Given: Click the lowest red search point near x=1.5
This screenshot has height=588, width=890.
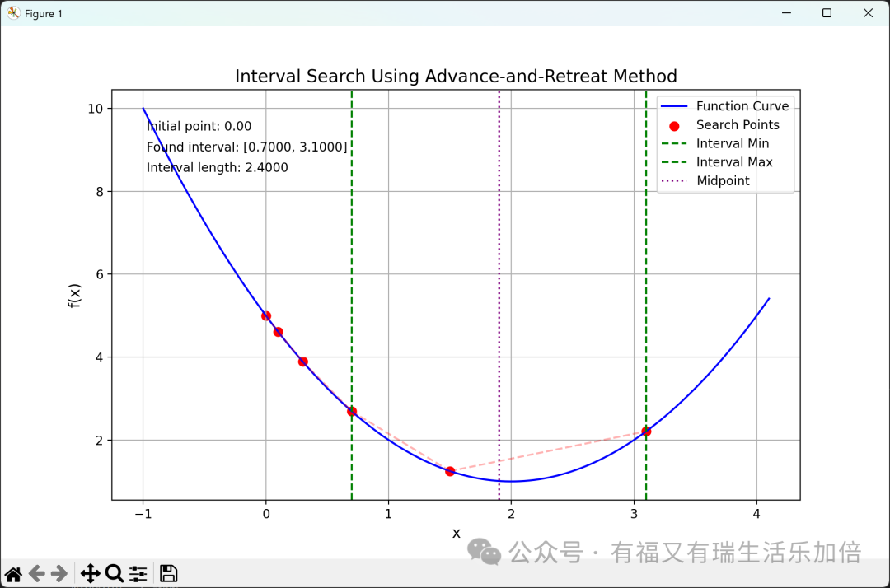Looking at the screenshot, I should (x=450, y=471).
